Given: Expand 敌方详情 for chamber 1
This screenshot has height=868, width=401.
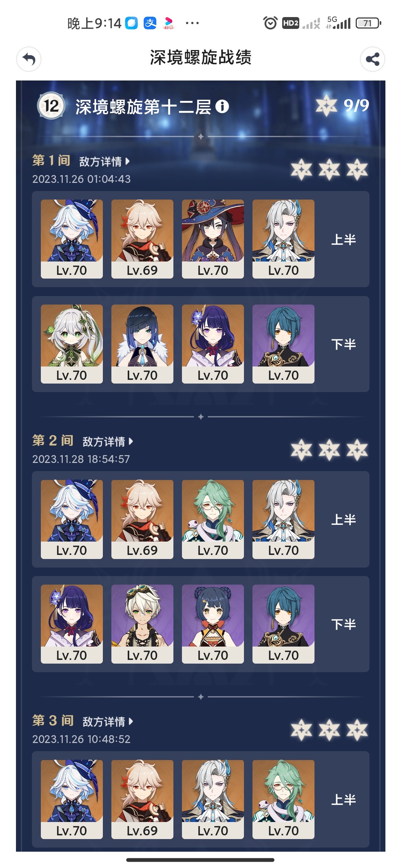Looking at the screenshot, I should [104, 161].
